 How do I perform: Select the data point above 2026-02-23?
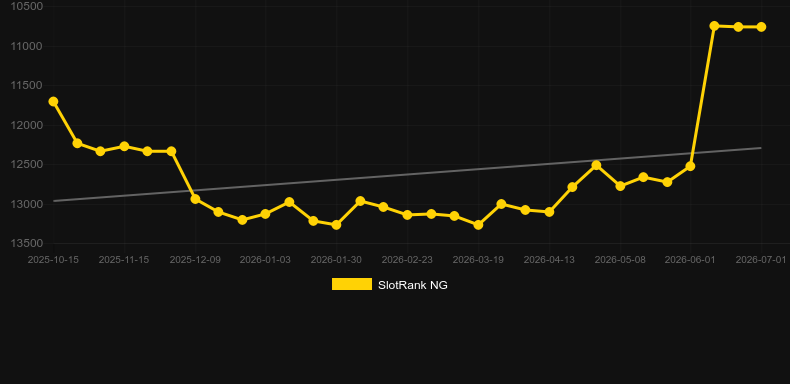[x=407, y=215]
